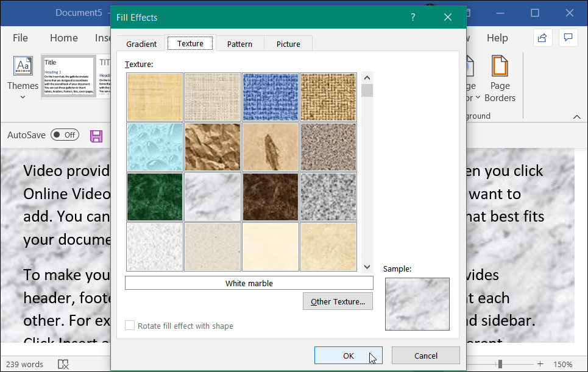The height and width of the screenshot is (372, 588).
Task: Open the Home ribbon tab
Action: coord(64,38)
